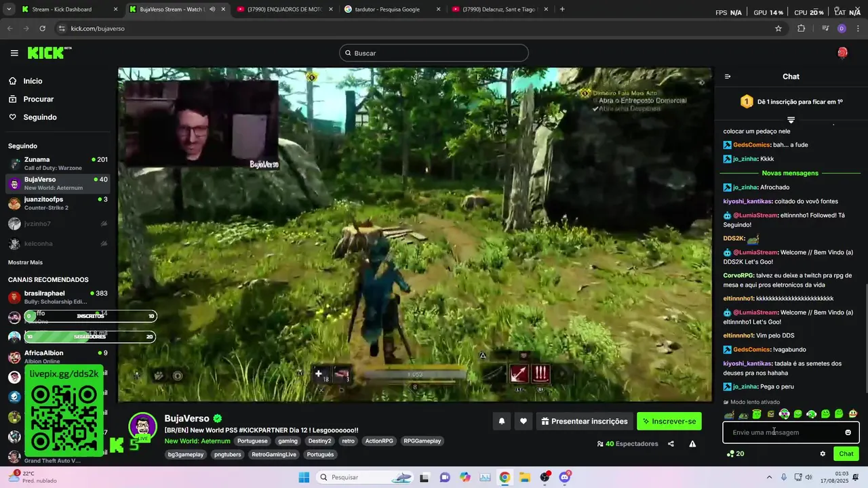The image size is (868, 488).
Task: Click the notification bell for BujaVerso
Action: pos(502,421)
